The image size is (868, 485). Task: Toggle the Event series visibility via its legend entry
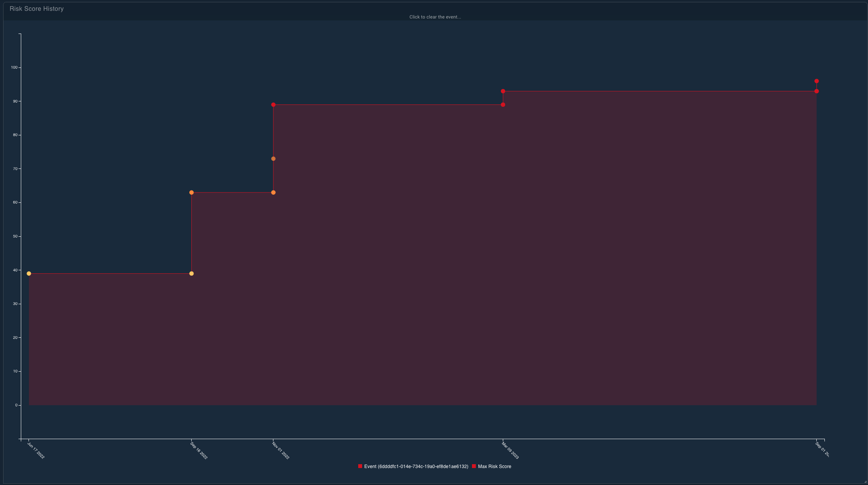pos(415,466)
